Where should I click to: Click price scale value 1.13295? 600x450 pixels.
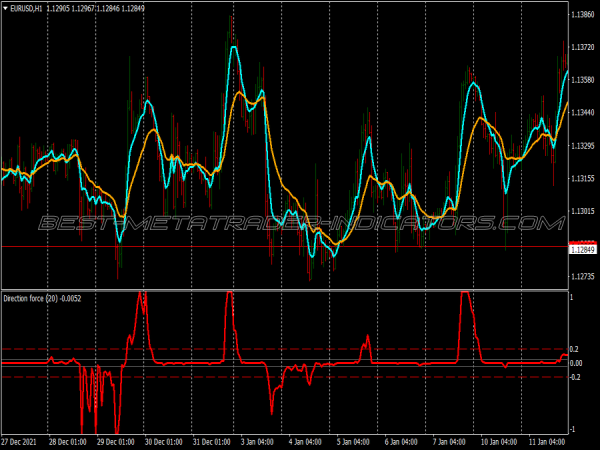coord(582,146)
